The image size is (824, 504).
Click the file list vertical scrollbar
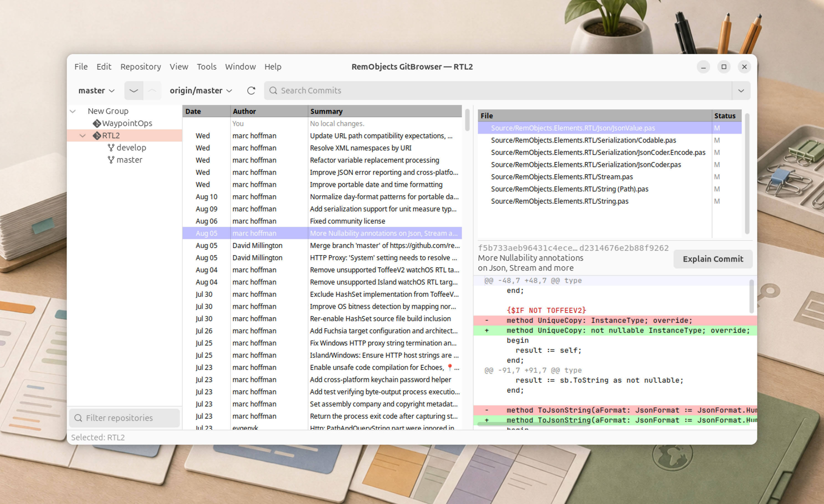pos(747,174)
